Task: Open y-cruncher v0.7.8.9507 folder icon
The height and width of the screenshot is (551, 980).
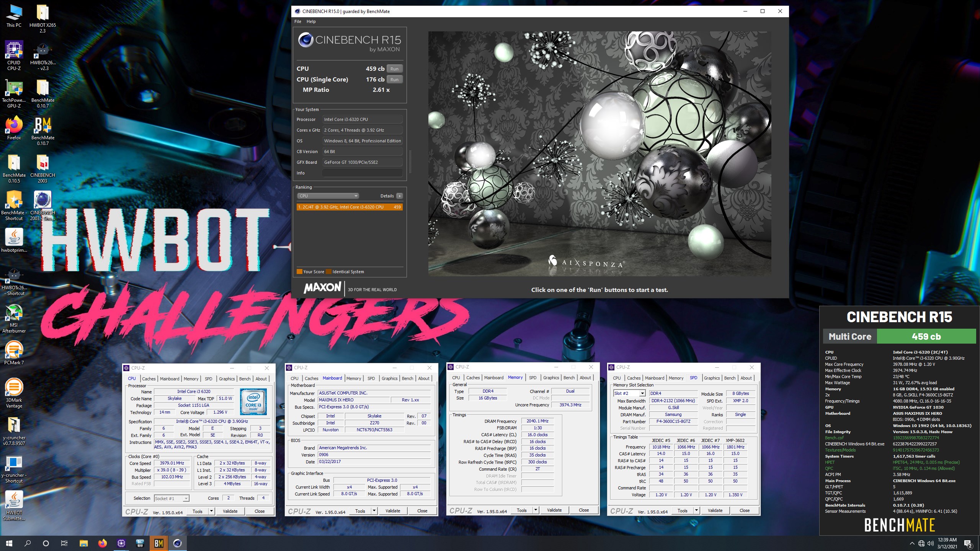Action: [14, 430]
